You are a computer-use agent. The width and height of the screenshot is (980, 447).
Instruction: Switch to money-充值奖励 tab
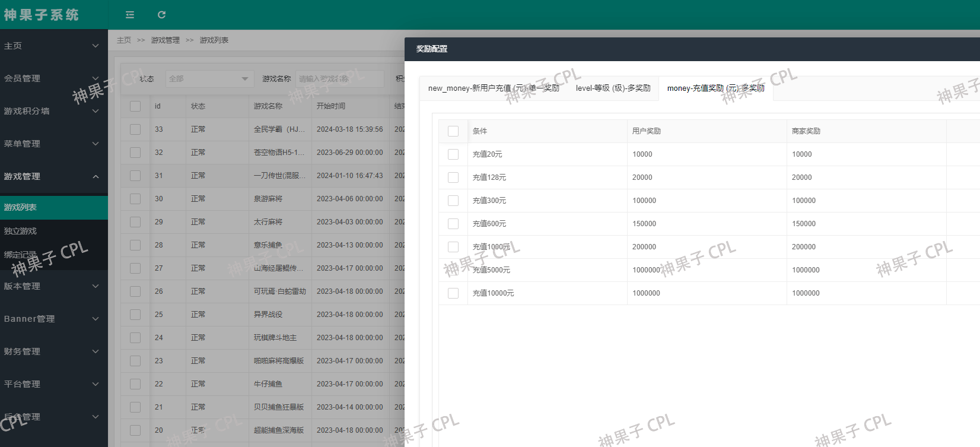pyautogui.click(x=715, y=88)
